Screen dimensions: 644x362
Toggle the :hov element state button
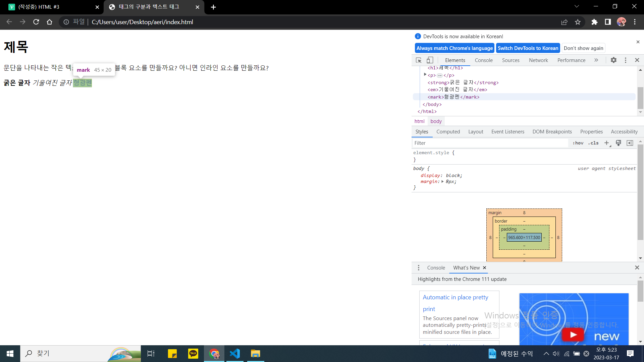tap(578, 143)
